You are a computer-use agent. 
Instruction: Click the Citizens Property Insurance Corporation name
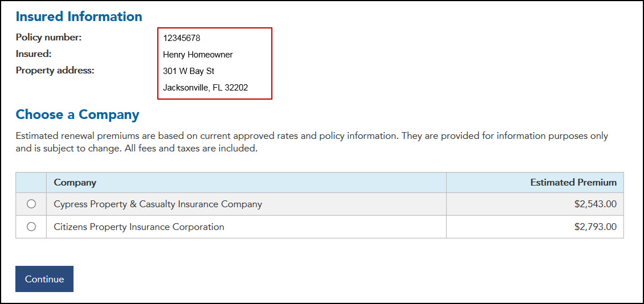(x=139, y=227)
